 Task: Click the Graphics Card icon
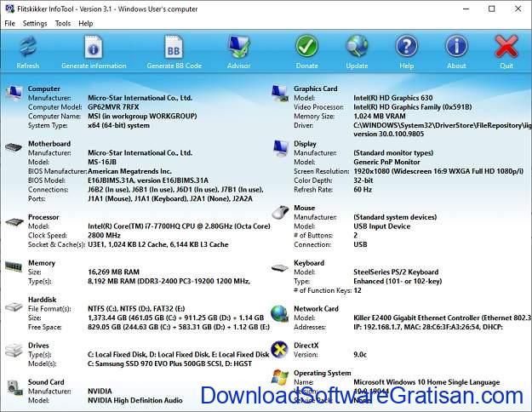(280, 93)
